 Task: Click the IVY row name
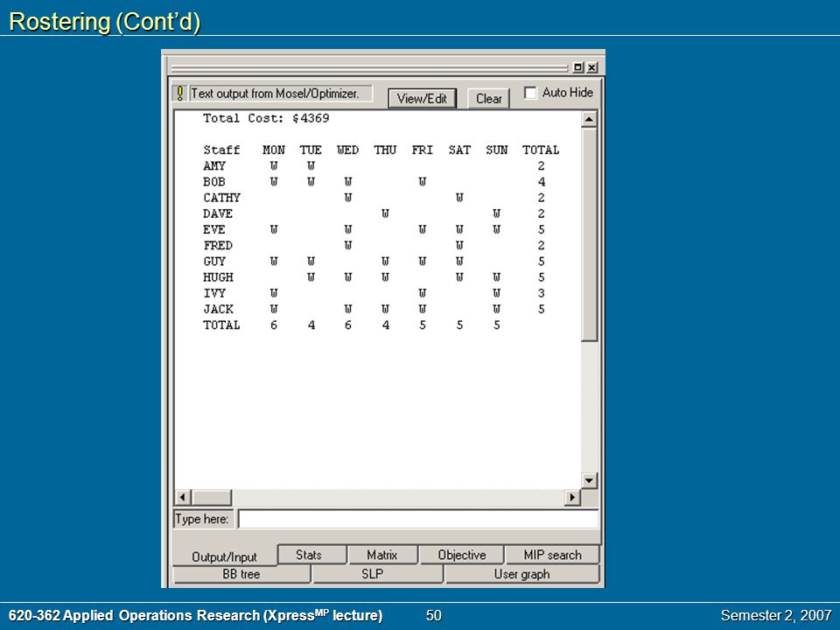click(214, 293)
